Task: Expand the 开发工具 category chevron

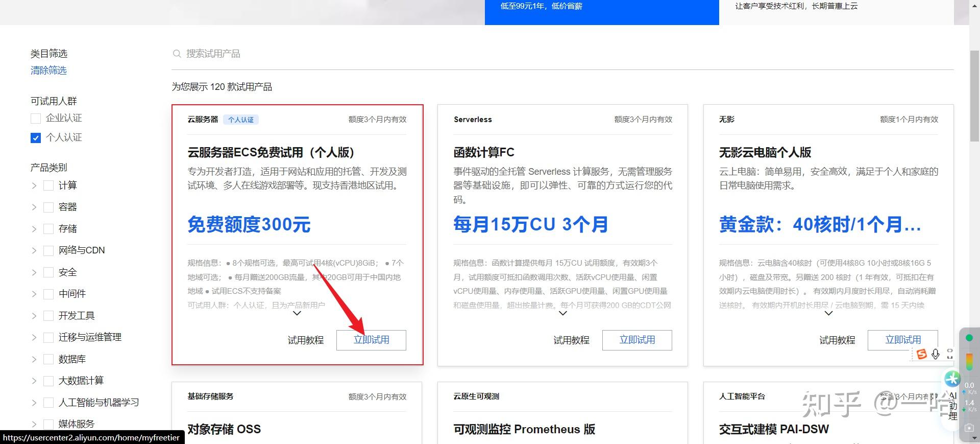Action: (34, 316)
